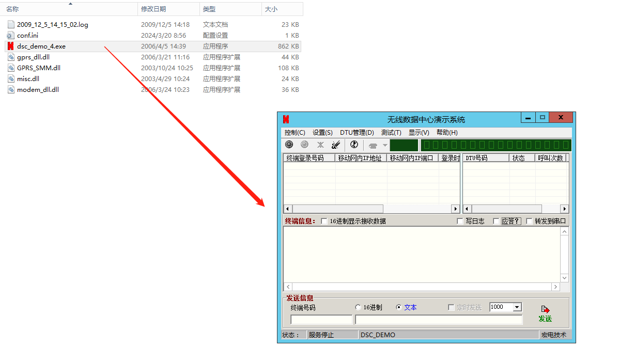Screen dimensions: 619x364
Task: Check the 转发到串口 option
Action: point(529,221)
